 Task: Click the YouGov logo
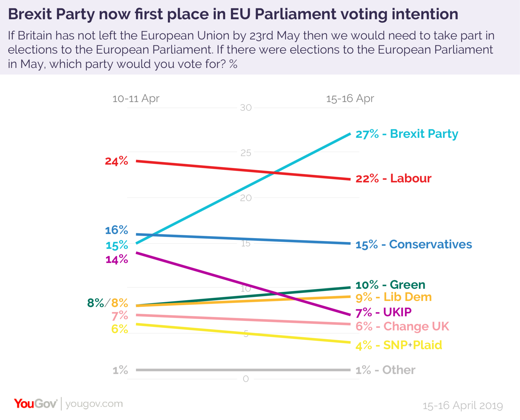[35, 404]
